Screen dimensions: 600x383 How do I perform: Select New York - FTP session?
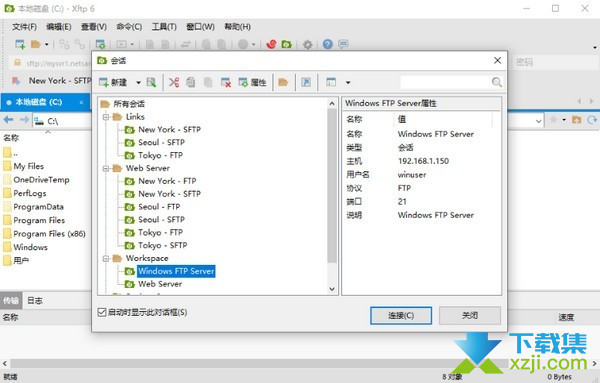[167, 181]
